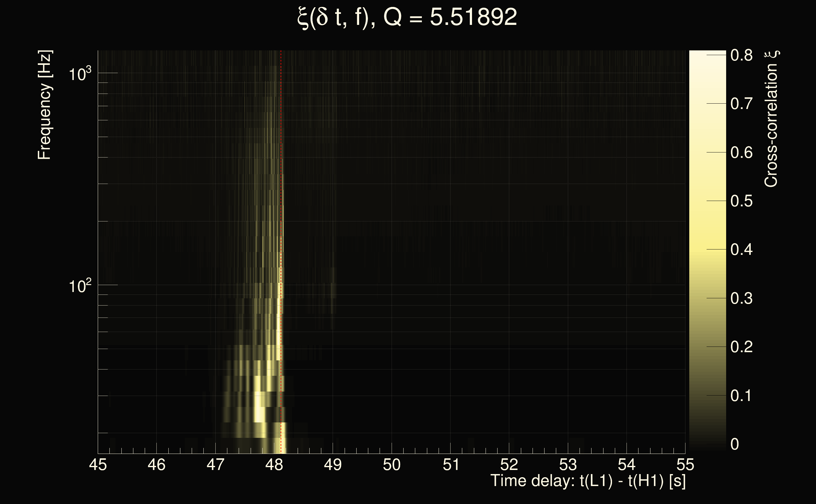This screenshot has width=816, height=504.
Task: Click the x-axis tick label 47
Action: click(215, 465)
